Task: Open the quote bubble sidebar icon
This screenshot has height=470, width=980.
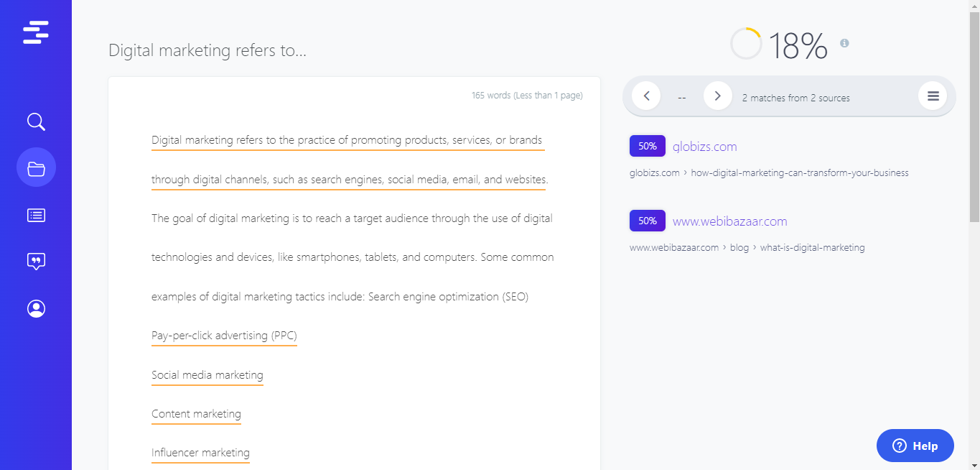Action: [x=36, y=262]
